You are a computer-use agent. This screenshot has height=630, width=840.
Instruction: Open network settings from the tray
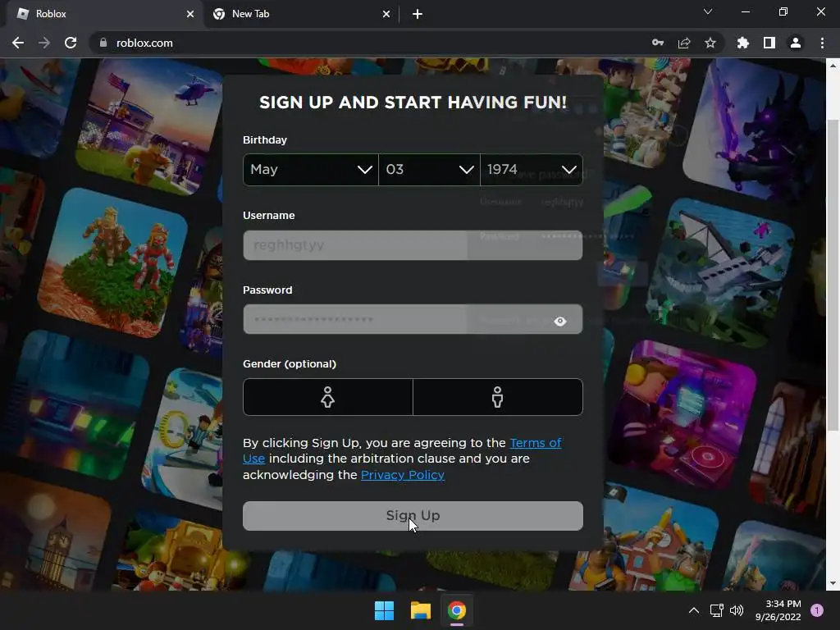click(x=717, y=610)
